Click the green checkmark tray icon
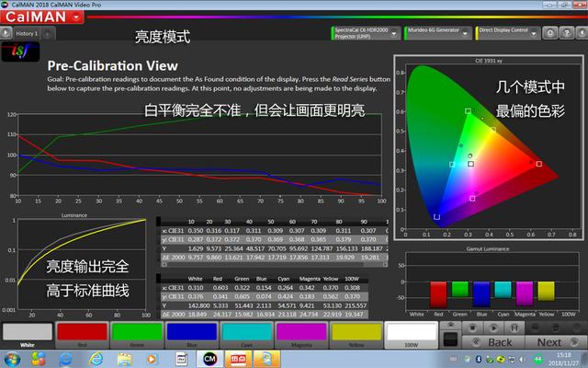Image resolution: width=588 pixels, height=368 pixels. (490, 360)
